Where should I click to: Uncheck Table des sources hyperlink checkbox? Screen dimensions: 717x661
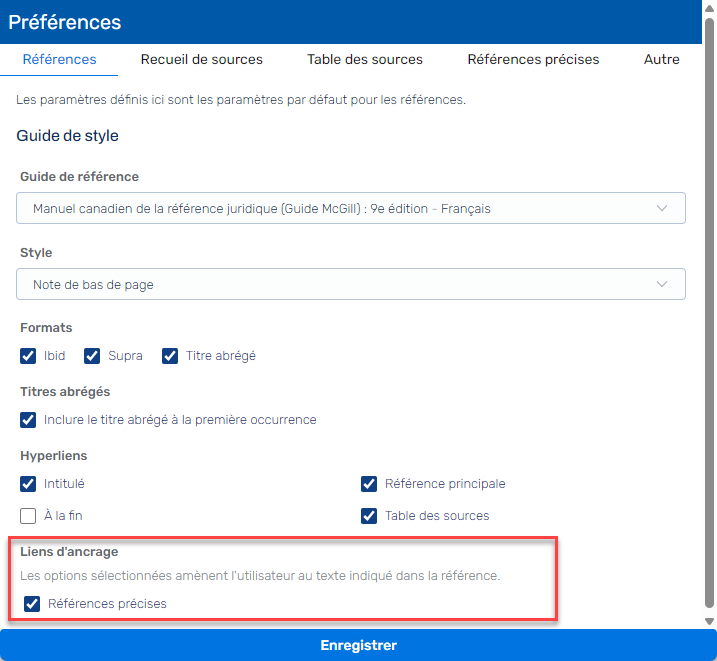tap(369, 516)
